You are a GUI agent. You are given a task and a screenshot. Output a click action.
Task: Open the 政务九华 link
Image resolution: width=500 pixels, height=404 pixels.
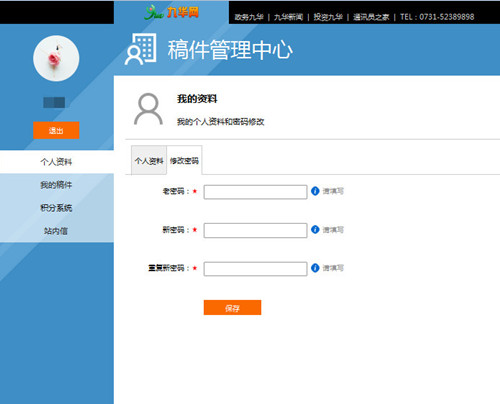tap(249, 17)
